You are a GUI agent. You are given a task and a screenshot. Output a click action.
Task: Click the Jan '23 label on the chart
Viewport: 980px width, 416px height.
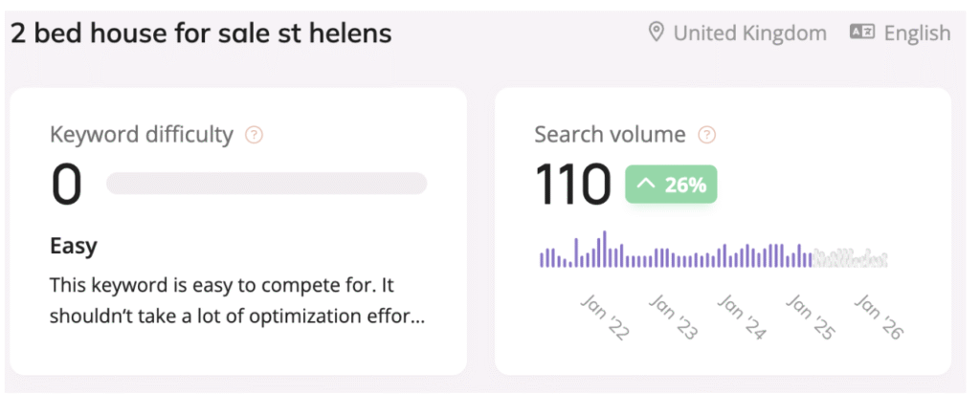[x=674, y=317]
